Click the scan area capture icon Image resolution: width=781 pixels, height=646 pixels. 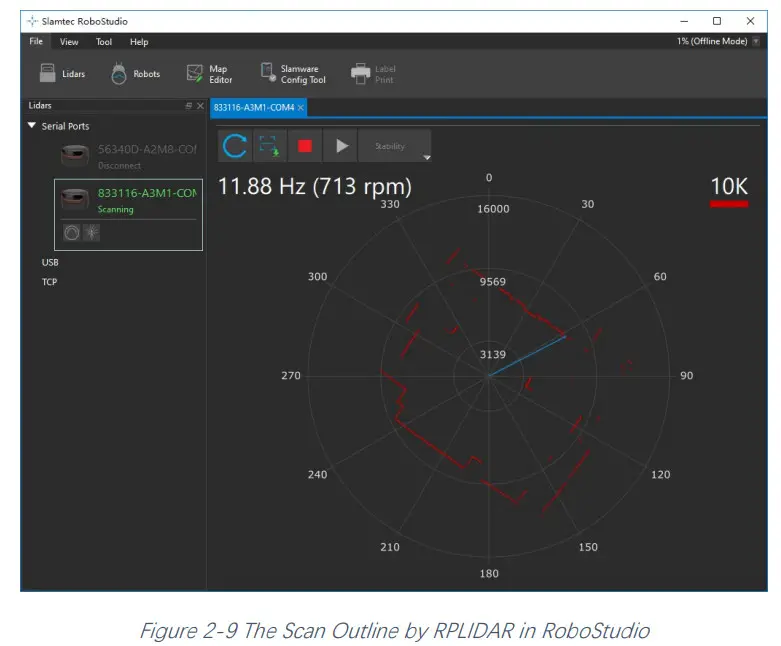[269, 146]
